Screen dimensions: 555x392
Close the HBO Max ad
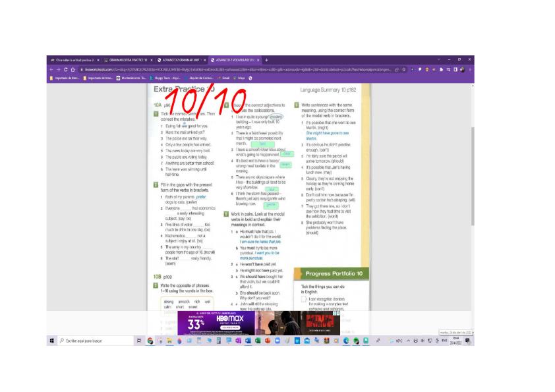(x=337, y=314)
